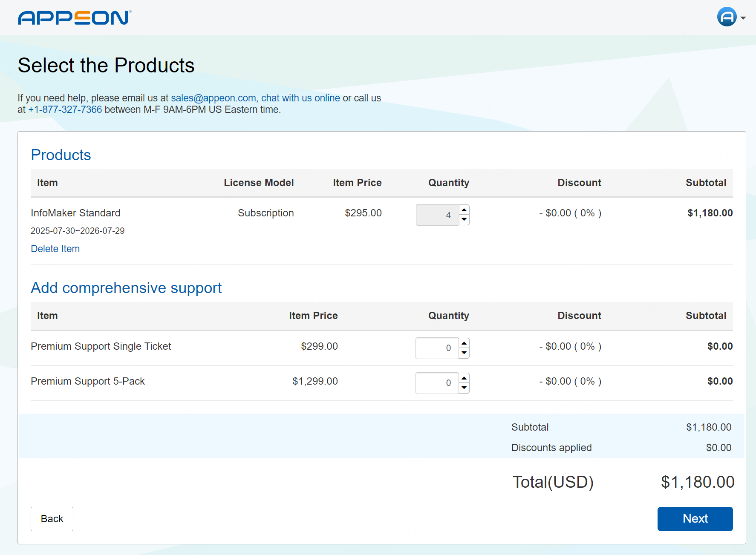Call the +1-877-327-7366 phone link
Screen dimensions: 756x555
[65, 109]
